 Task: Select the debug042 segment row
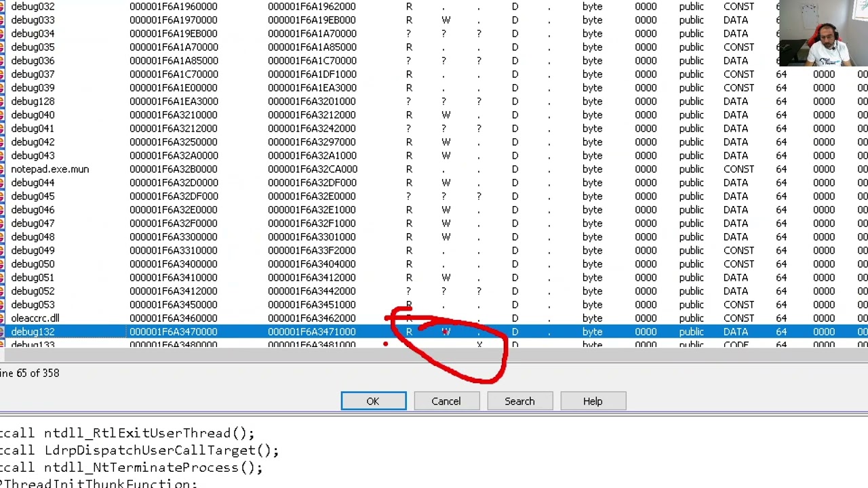pos(434,142)
